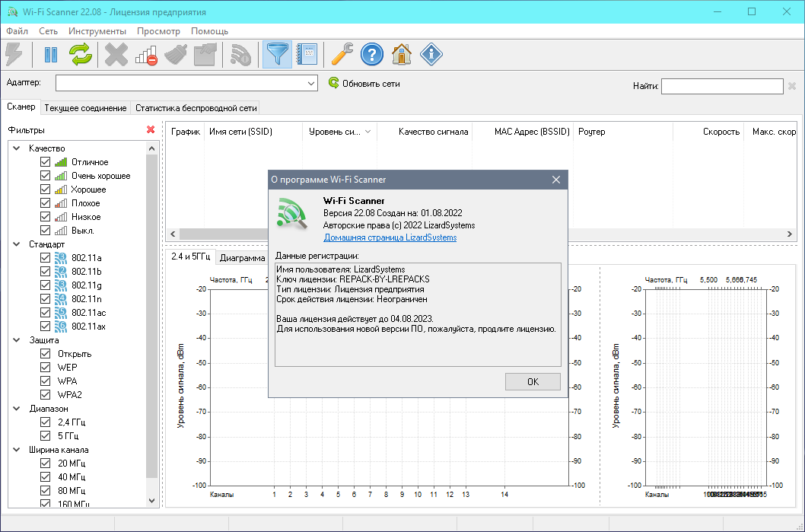Open the blue notebook icon in toolbar
This screenshot has width=805, height=532.
coord(307,54)
